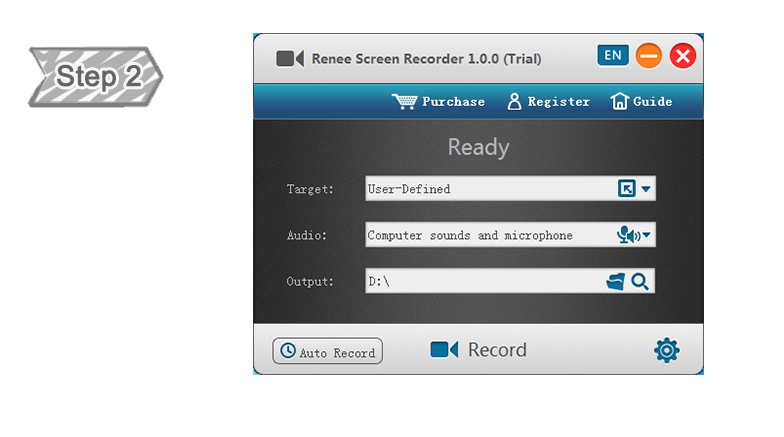
Task: Click the speaker microphone icon in Audio row
Action: [x=627, y=235]
